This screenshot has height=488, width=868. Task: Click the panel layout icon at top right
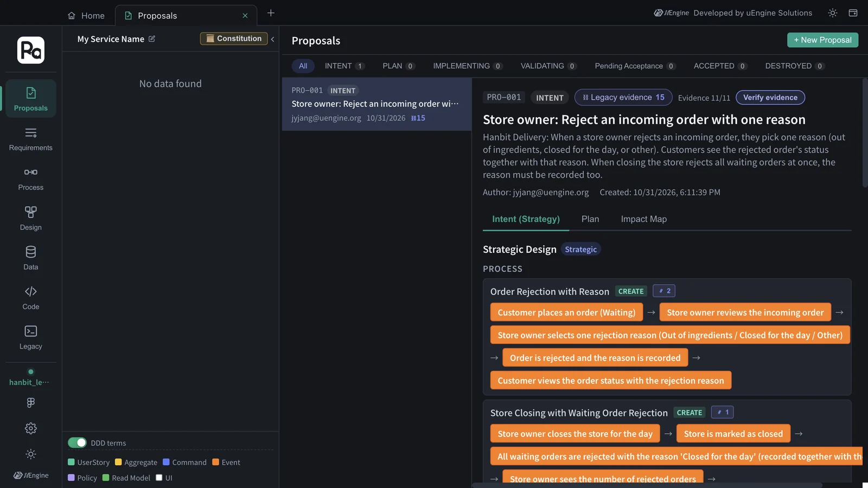coord(853,13)
